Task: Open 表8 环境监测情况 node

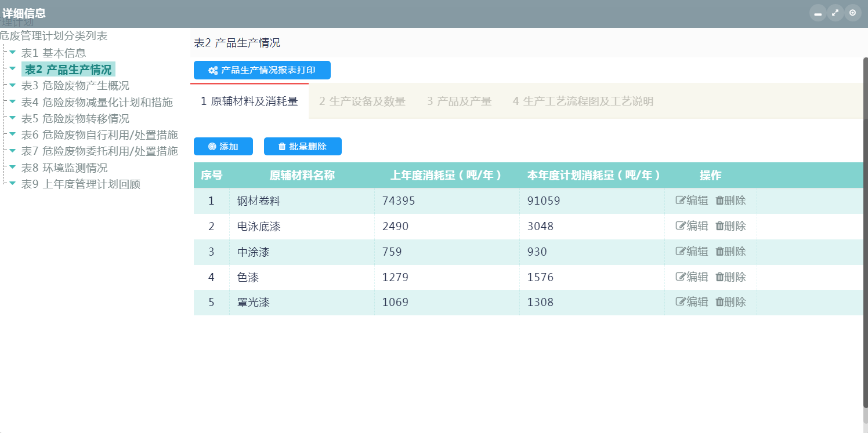Action: coord(64,168)
